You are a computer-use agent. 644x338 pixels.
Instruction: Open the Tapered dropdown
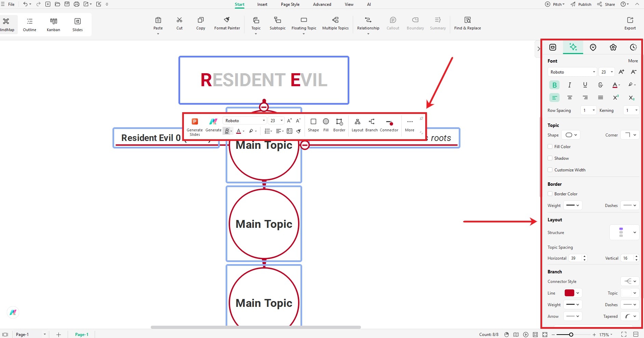pyautogui.click(x=630, y=316)
